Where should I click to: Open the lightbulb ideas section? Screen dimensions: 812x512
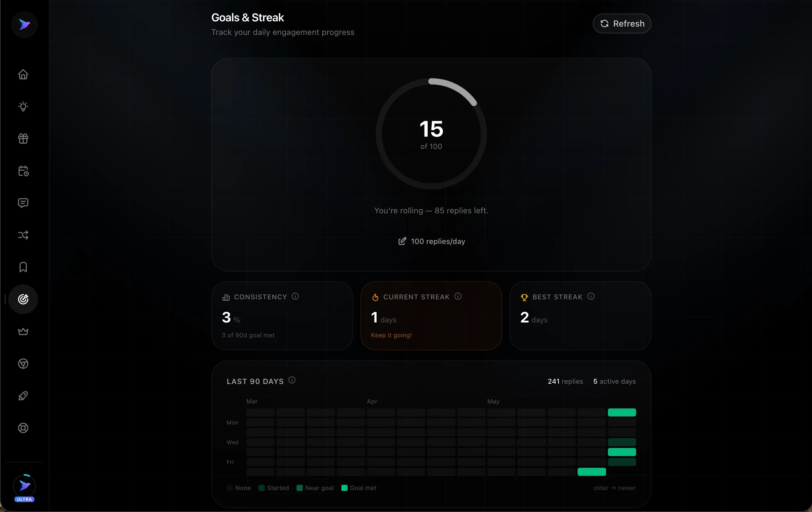click(23, 107)
